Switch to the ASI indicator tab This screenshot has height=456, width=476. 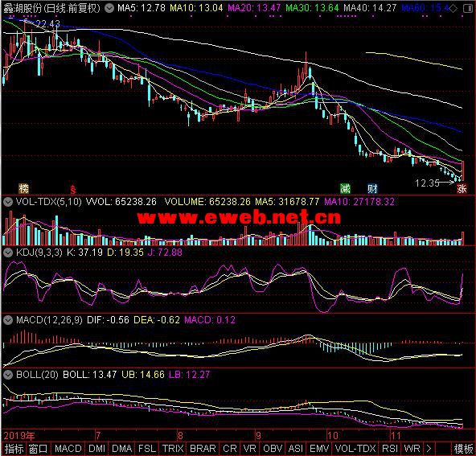pos(296,449)
